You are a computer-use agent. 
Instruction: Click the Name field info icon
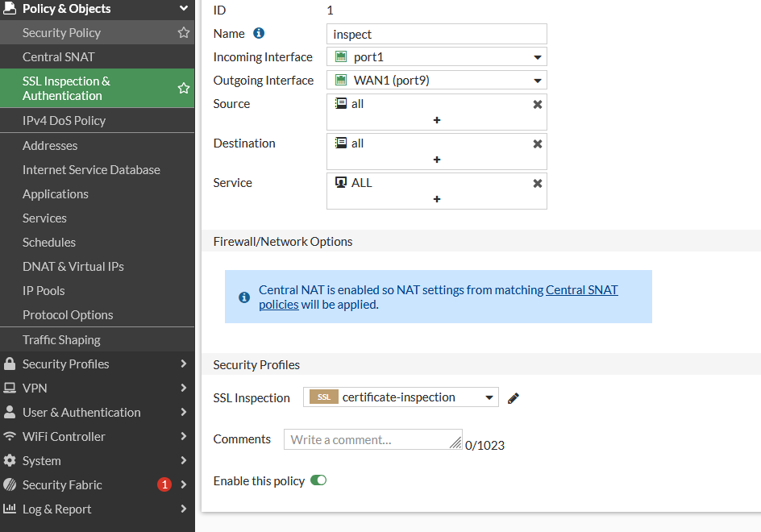click(259, 34)
